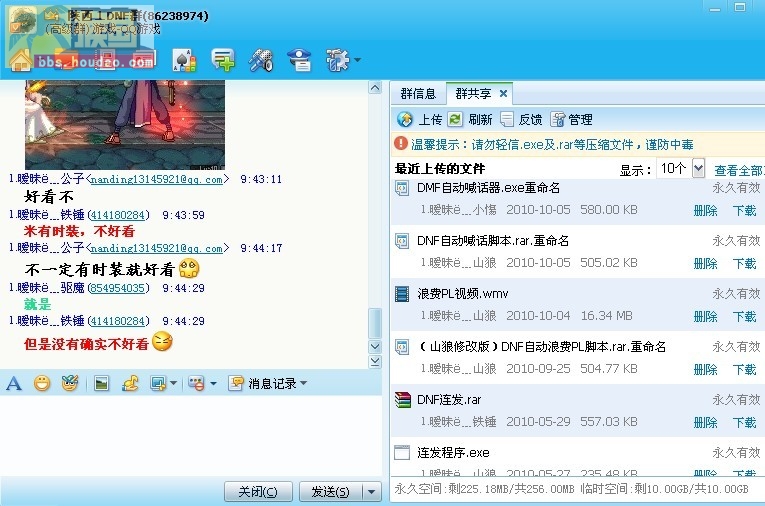Screen dimensions: 765x506
Task: Click the DNF自动喊话脚本.rar file icon
Action: (402, 241)
